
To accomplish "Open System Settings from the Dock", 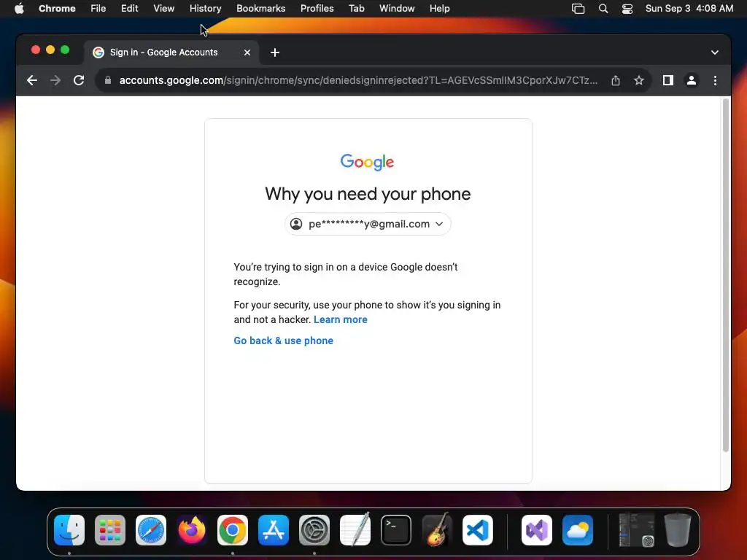I will [314, 530].
